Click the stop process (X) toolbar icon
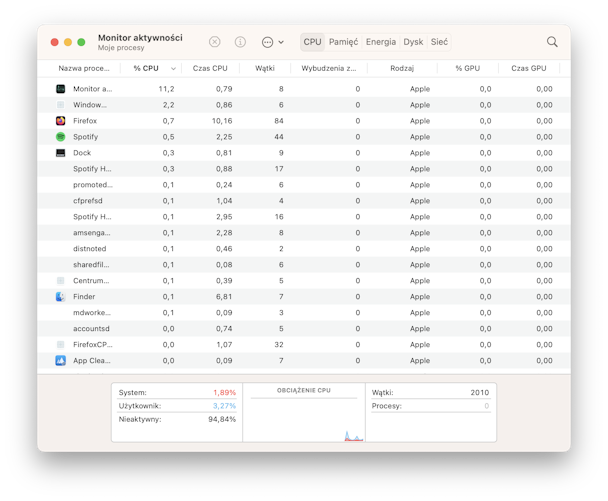 tap(214, 42)
